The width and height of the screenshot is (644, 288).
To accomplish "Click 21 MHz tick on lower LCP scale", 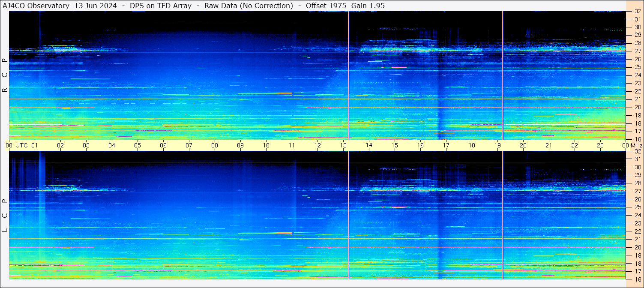I will pyautogui.click(x=637, y=239).
